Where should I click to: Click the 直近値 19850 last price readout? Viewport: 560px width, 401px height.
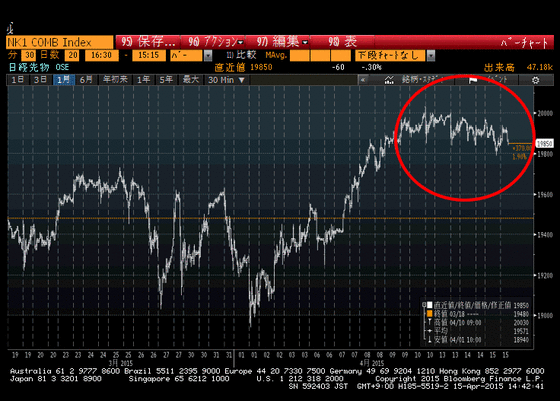(243, 67)
